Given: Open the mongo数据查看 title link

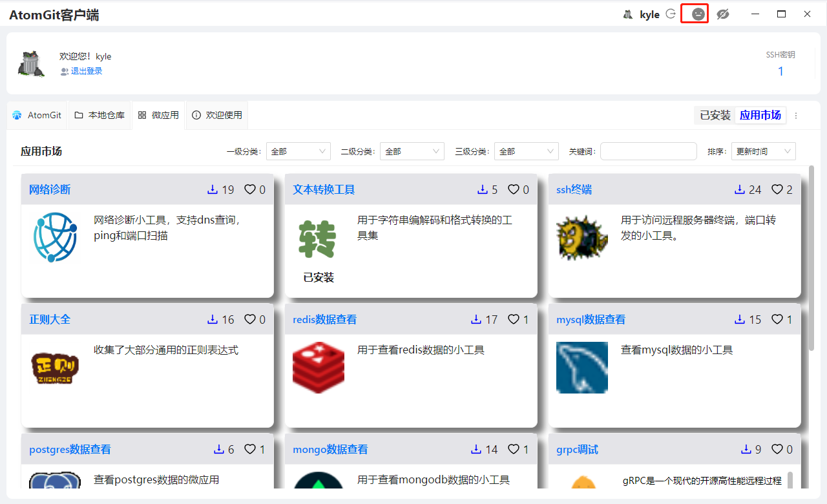Looking at the screenshot, I should click(330, 449).
